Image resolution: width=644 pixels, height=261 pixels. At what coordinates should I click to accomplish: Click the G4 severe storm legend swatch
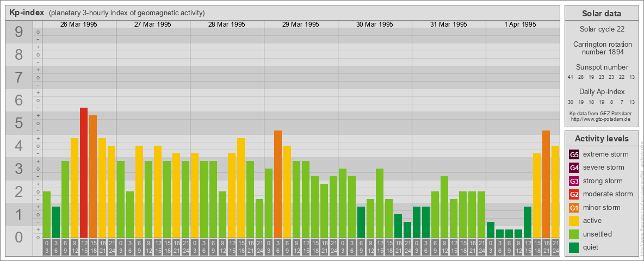574,167
